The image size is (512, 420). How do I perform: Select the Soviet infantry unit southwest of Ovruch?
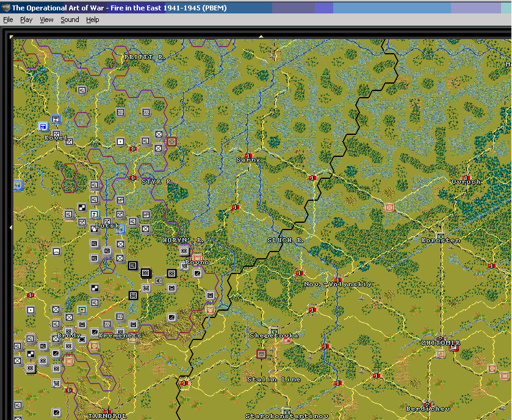point(389,207)
